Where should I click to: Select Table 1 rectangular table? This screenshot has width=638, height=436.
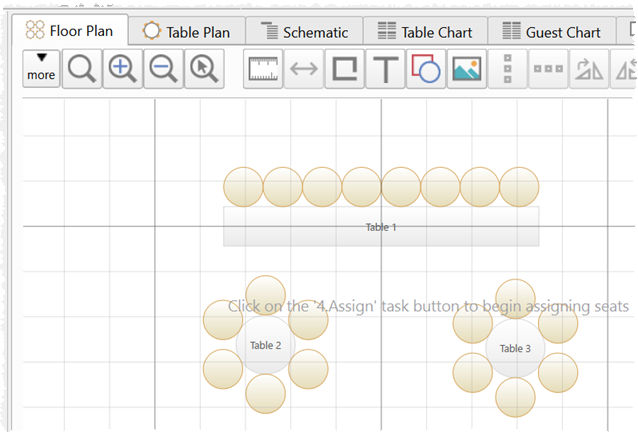[x=380, y=227]
